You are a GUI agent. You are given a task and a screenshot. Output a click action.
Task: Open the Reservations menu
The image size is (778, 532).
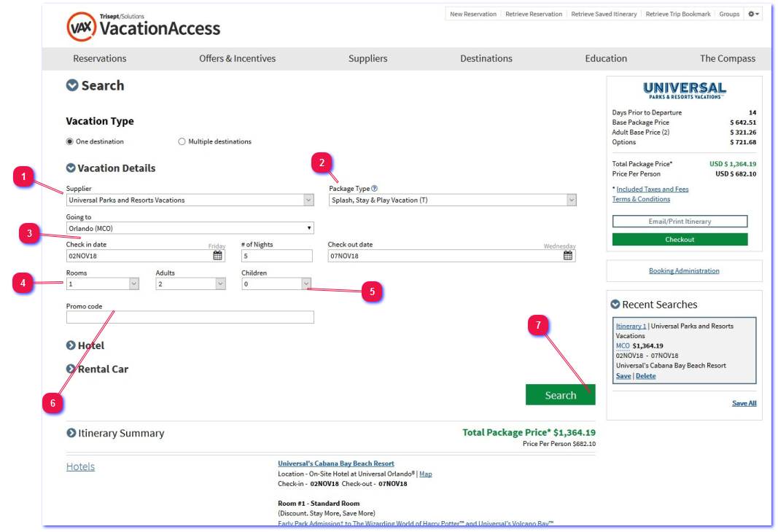point(100,58)
